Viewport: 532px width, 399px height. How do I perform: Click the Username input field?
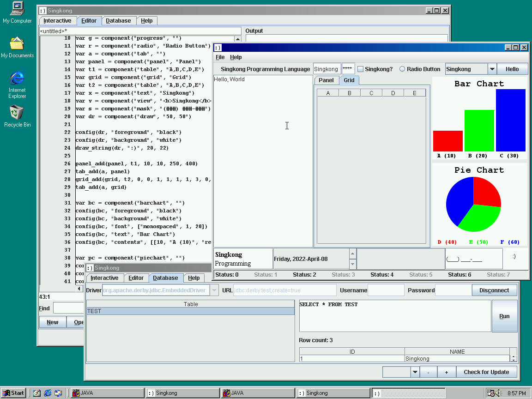pos(386,290)
